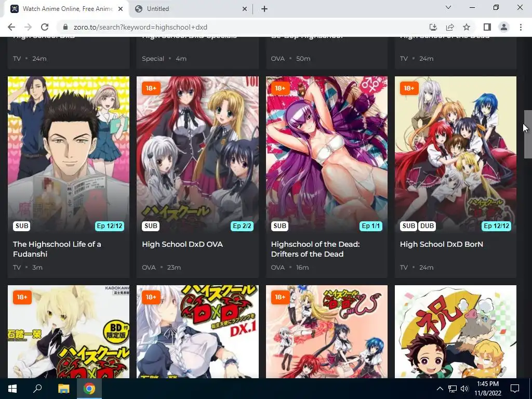Screen dimensions: 532x399
Task: Click 'OVA • 50m' metadata text
Action: [x=290, y=58]
